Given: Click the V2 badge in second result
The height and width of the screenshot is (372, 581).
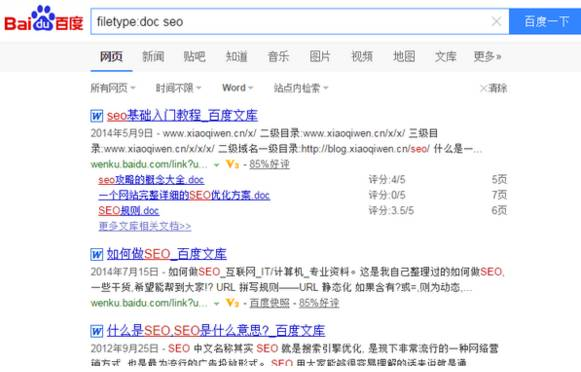Looking at the screenshot, I should click(232, 303).
